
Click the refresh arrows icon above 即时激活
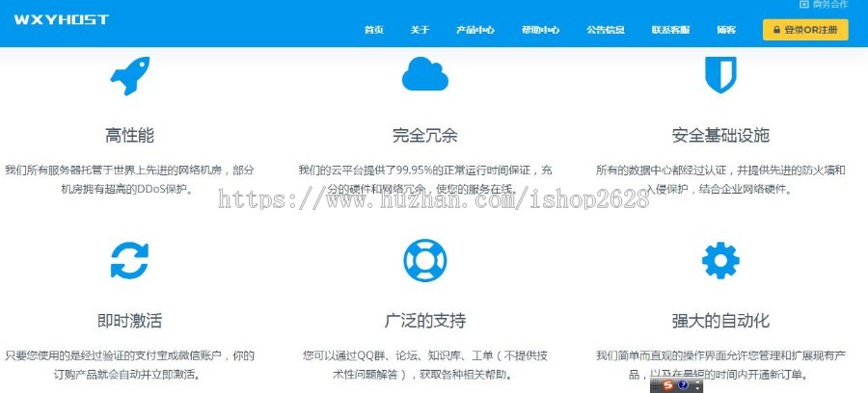[x=129, y=260]
